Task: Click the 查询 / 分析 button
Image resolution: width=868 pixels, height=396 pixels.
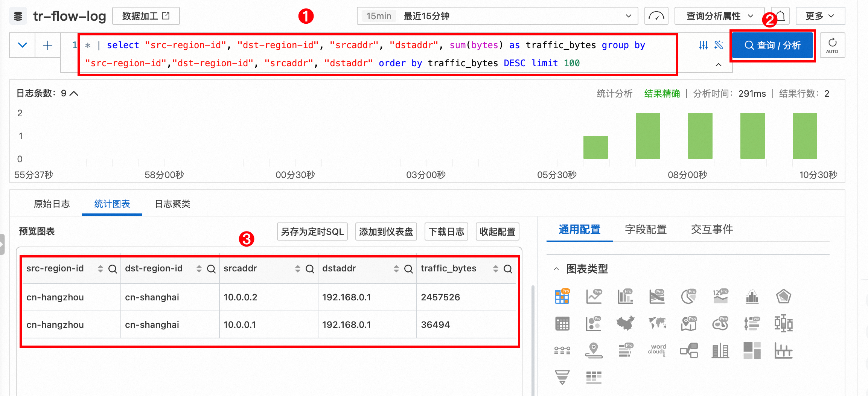Action: click(x=773, y=46)
